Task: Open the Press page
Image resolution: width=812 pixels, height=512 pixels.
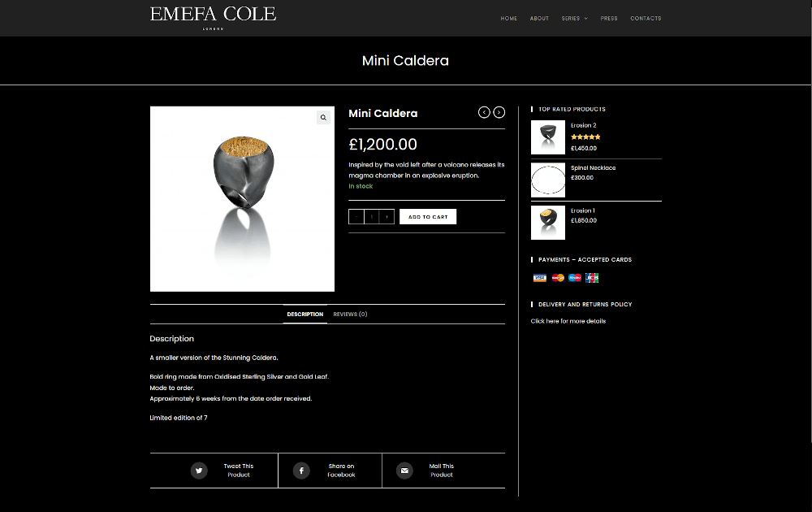Action: tap(609, 19)
